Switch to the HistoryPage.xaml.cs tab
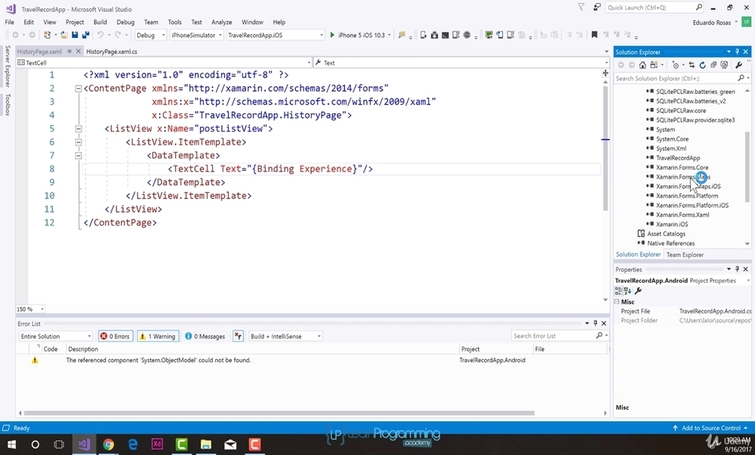Screen dimensions: 755x455 tap(112, 52)
